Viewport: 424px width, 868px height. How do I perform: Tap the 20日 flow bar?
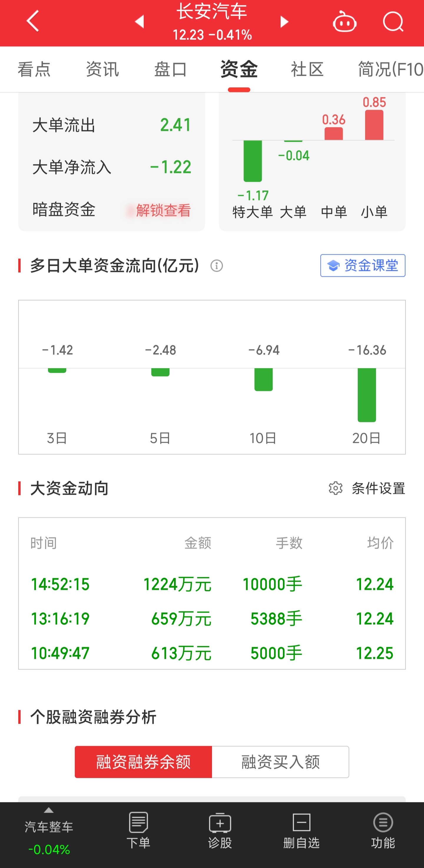click(367, 395)
